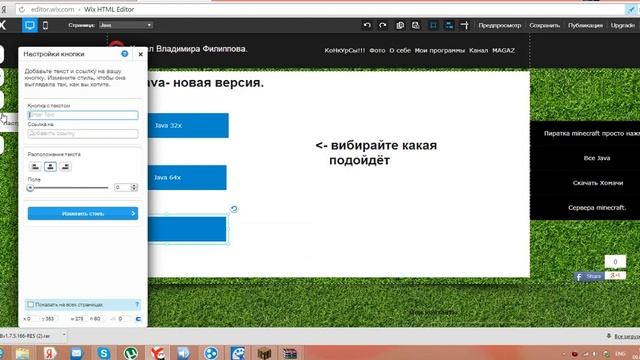The height and width of the screenshot is (360, 640).
Task: Toggle the snap to objects icon
Action: click(449, 25)
